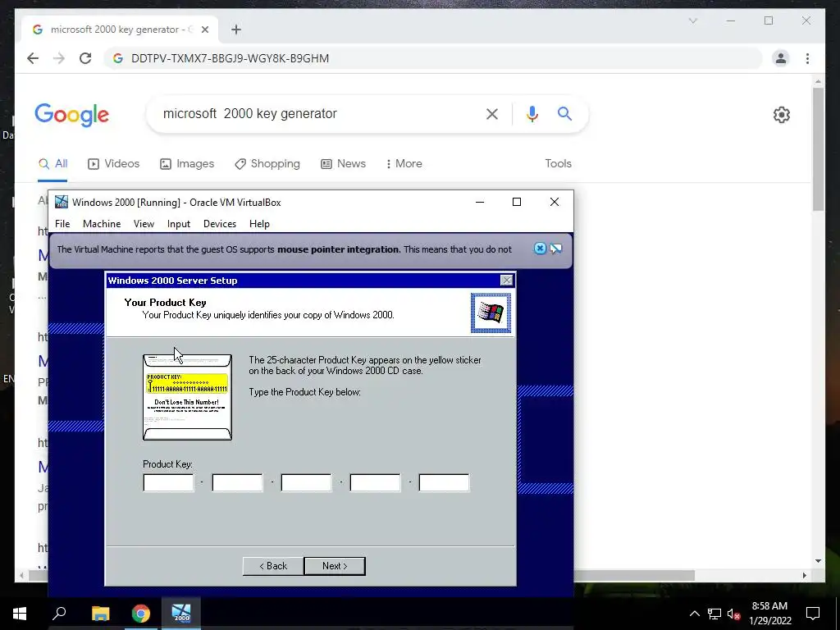Click Chrome back arrow button
The height and width of the screenshot is (630, 840).
pyautogui.click(x=33, y=58)
